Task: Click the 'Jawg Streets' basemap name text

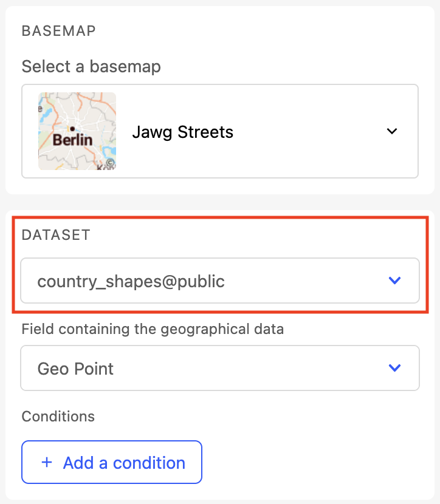Action: pyautogui.click(x=182, y=132)
